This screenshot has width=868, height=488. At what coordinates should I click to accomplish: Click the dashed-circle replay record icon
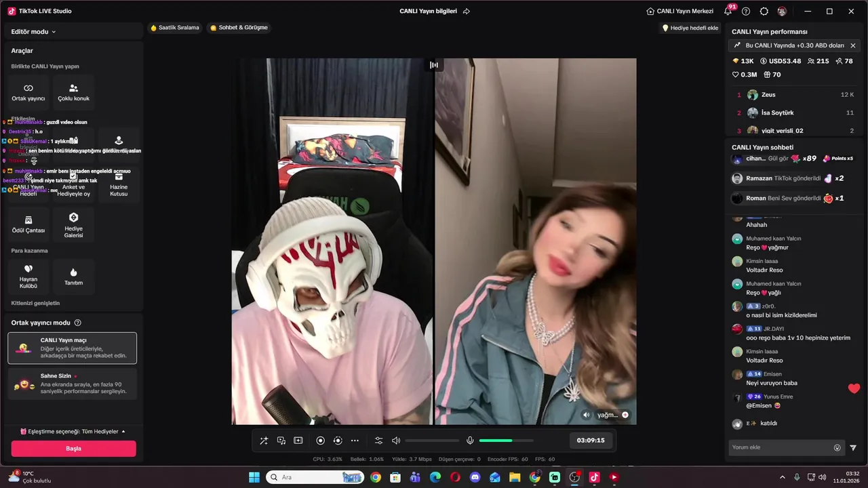(x=338, y=441)
